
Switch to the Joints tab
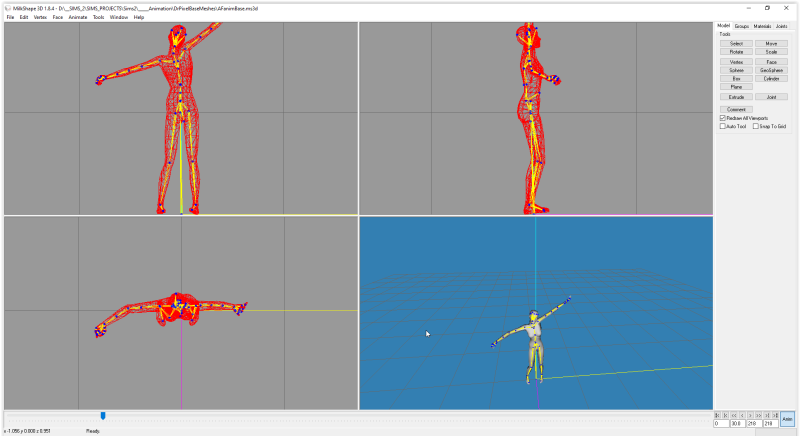pyautogui.click(x=781, y=26)
